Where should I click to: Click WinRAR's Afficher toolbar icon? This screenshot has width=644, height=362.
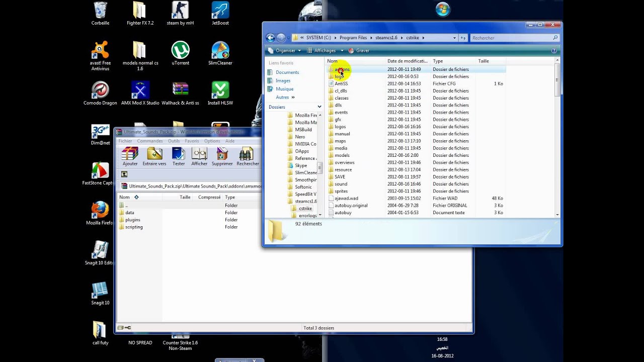tap(199, 157)
